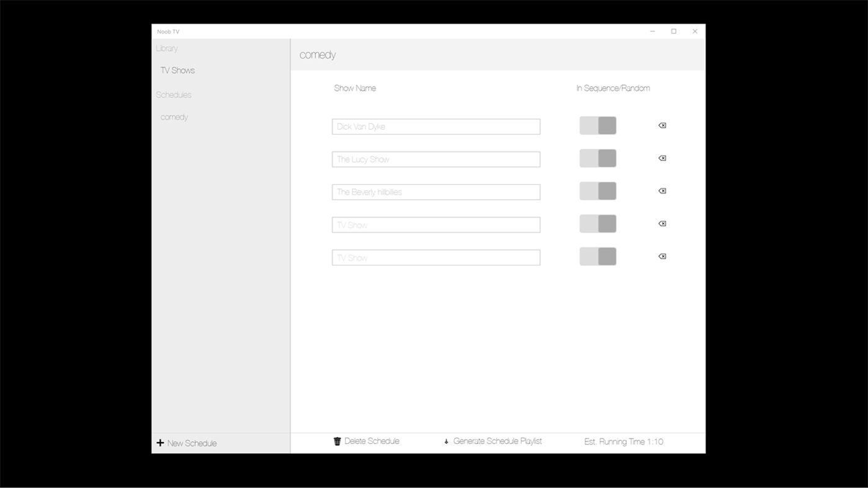868x488 pixels.
Task: Open the comedy schedule from the sidebar
Action: click(174, 117)
